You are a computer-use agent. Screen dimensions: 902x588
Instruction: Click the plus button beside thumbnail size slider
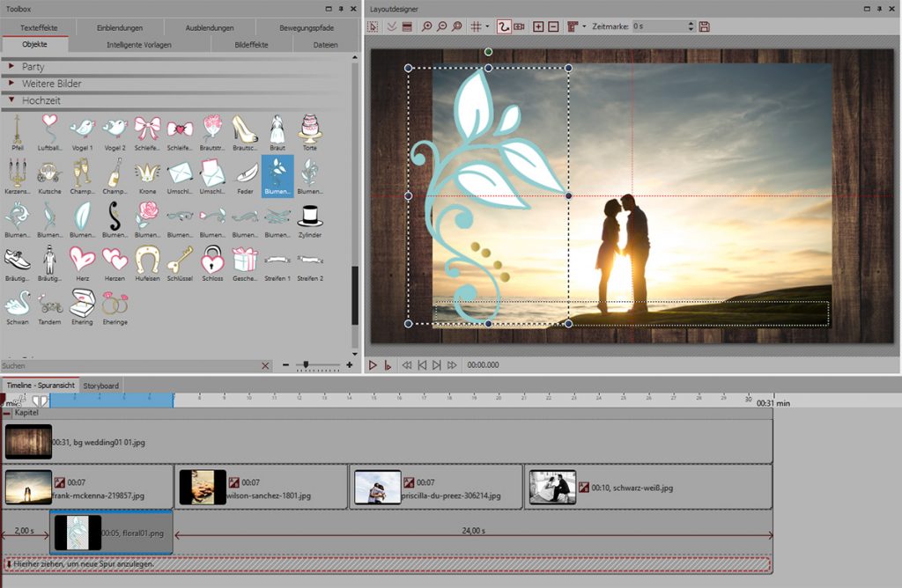click(x=349, y=364)
